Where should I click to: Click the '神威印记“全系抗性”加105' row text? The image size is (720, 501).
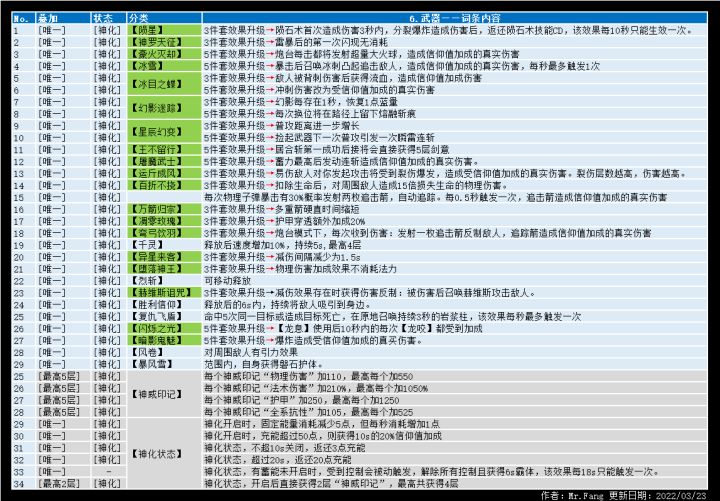(x=308, y=412)
